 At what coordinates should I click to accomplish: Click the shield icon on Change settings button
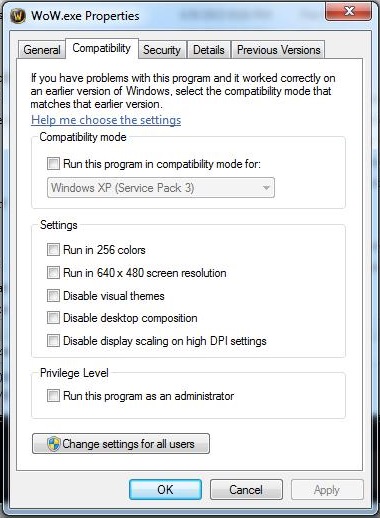pos(54,444)
